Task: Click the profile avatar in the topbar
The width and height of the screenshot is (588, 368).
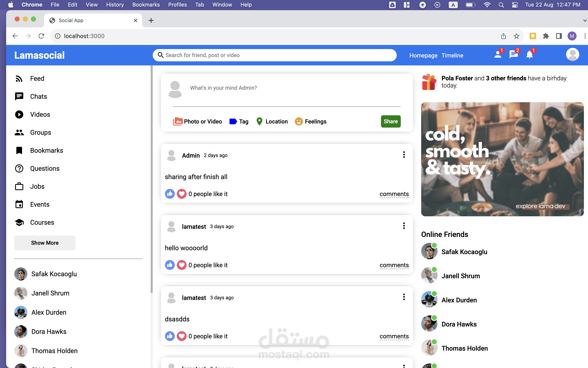Action: (572, 55)
